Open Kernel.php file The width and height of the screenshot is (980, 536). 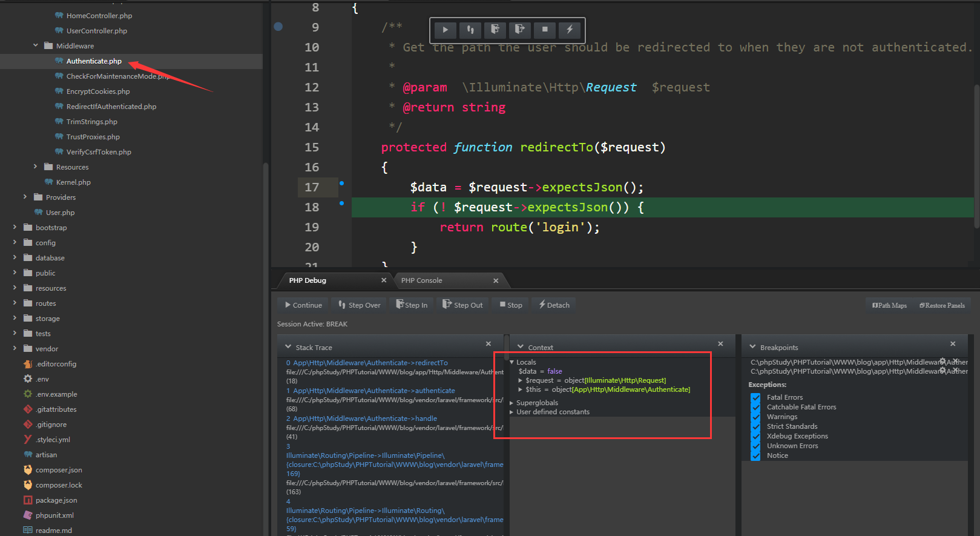[73, 182]
